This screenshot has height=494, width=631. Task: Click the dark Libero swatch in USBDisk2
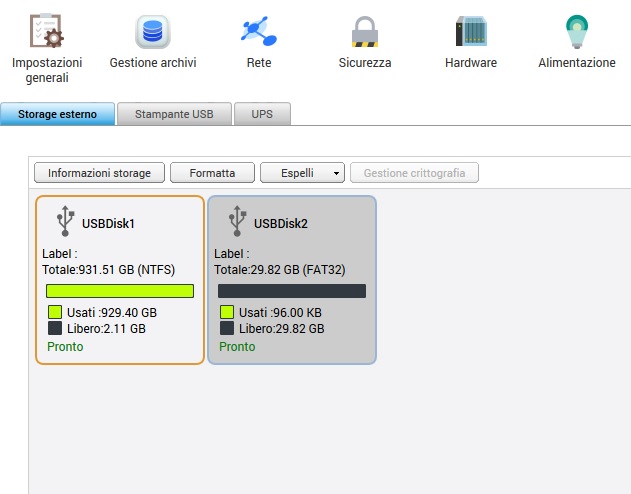(x=227, y=328)
